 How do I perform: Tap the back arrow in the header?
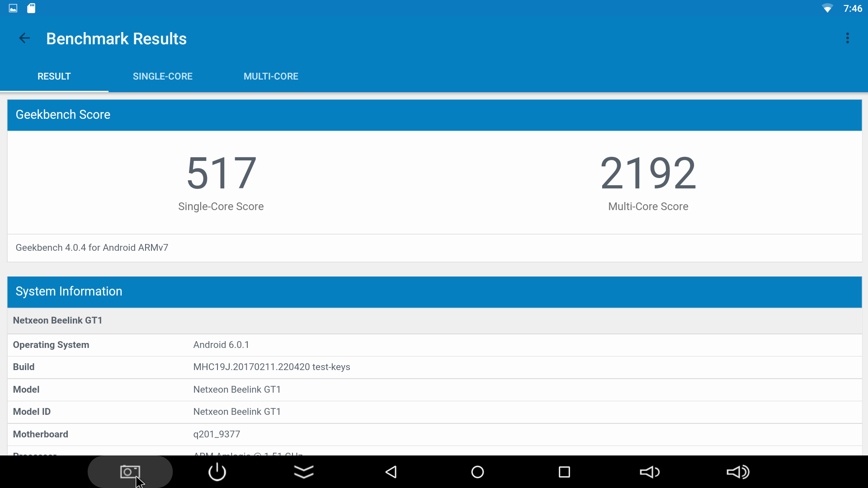pyautogui.click(x=24, y=38)
